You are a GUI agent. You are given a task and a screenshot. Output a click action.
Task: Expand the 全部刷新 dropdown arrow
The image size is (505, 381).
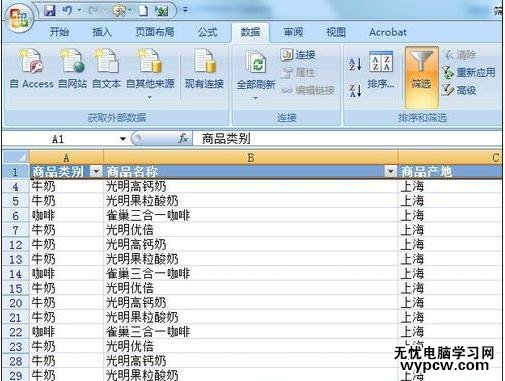255,98
